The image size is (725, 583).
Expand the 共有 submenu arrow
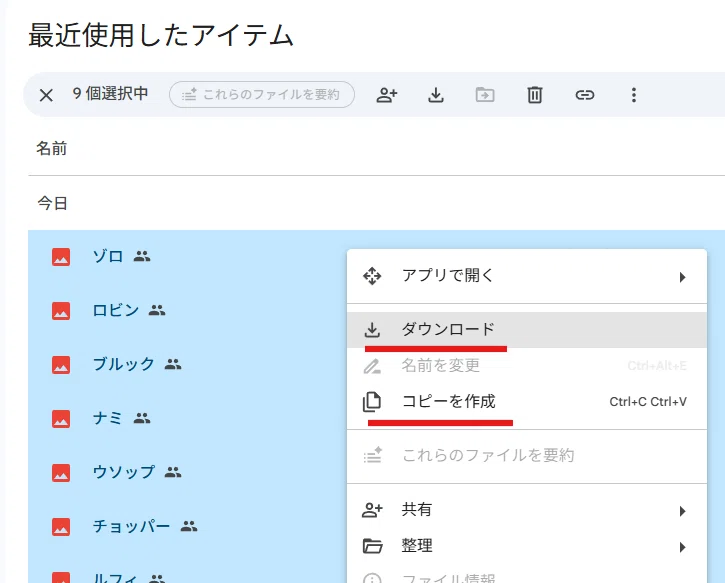682,511
